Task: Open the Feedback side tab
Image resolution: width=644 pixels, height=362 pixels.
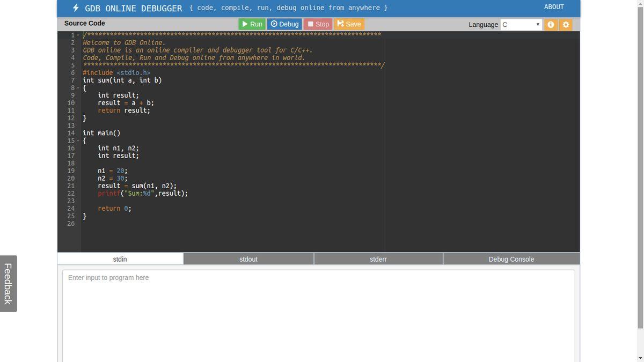Action: pyautogui.click(x=8, y=284)
